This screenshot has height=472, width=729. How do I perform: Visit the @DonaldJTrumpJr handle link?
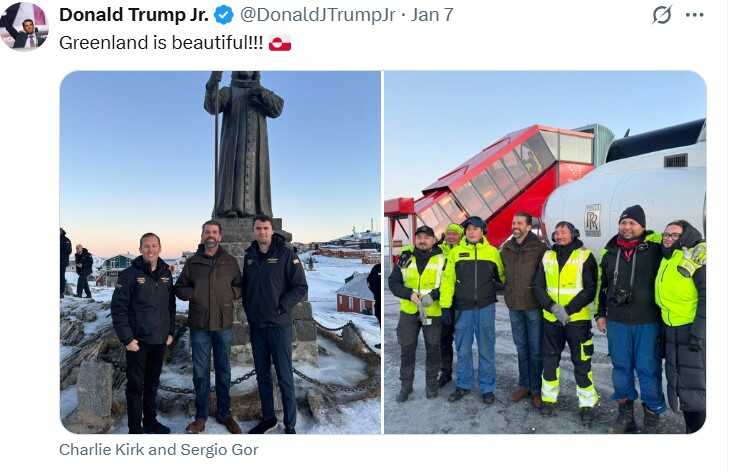pyautogui.click(x=318, y=15)
